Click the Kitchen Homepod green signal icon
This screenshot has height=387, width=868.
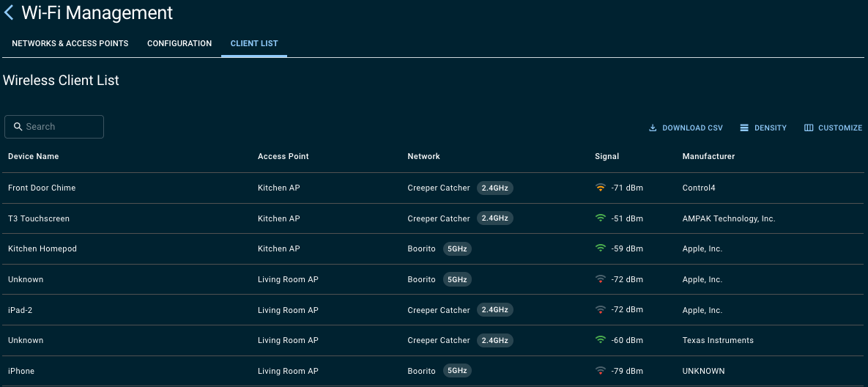point(601,249)
